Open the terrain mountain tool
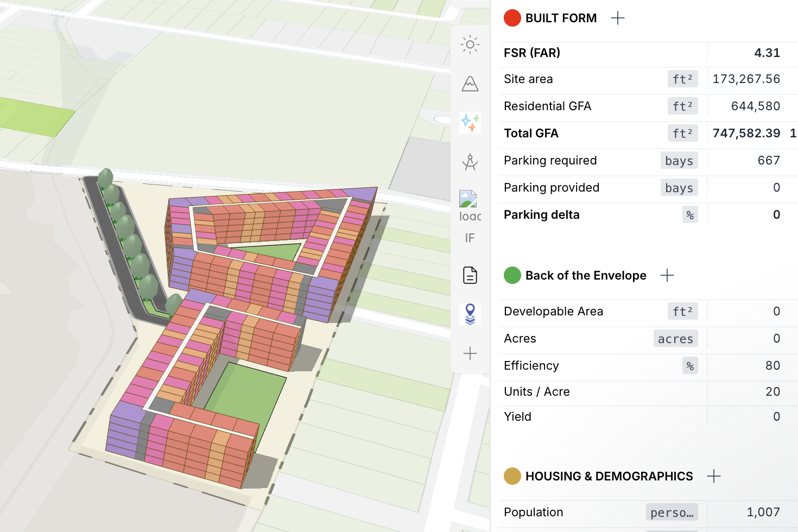798x532 pixels. (x=470, y=84)
